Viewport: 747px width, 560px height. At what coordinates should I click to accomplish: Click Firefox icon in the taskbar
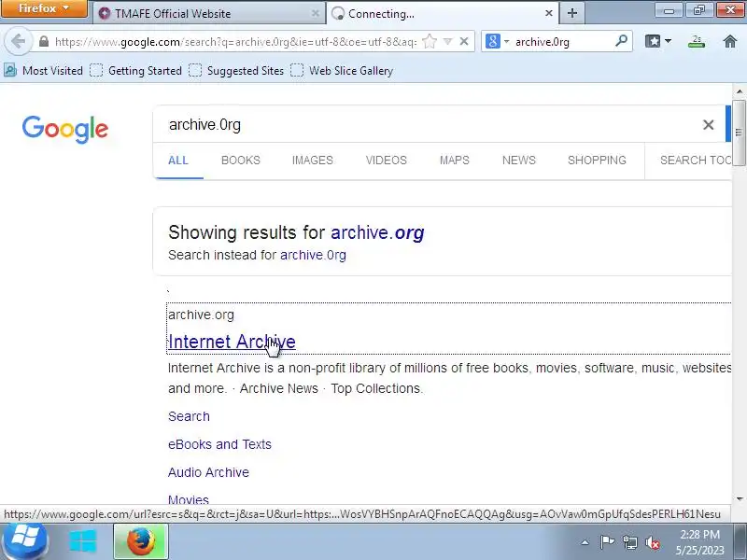141,542
